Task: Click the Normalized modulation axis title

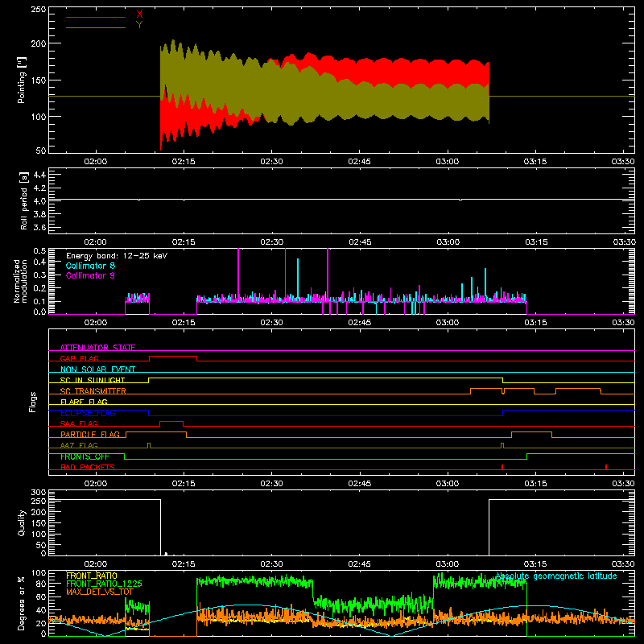Action: [20, 281]
